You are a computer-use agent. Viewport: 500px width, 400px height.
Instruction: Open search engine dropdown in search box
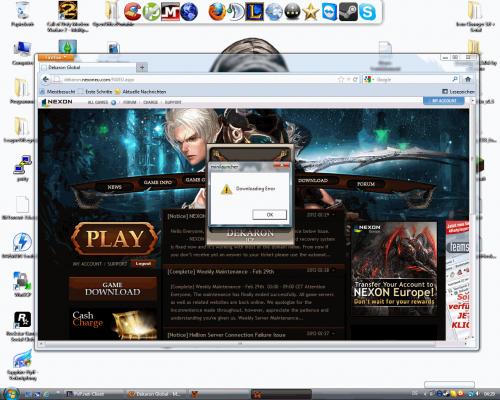click(369, 79)
